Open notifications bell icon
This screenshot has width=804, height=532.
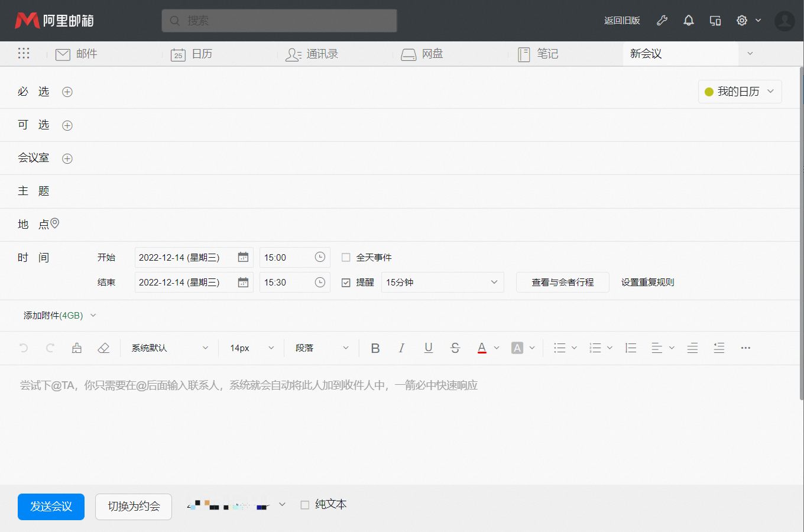point(688,21)
